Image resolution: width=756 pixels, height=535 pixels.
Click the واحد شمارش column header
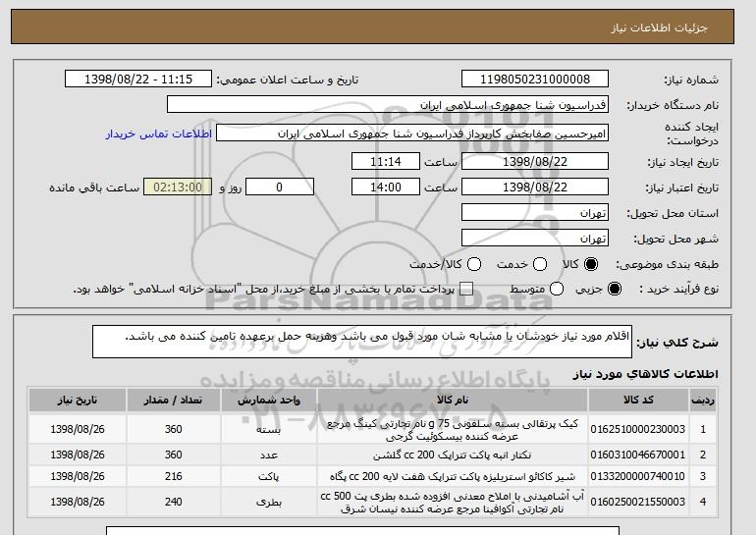(x=269, y=401)
